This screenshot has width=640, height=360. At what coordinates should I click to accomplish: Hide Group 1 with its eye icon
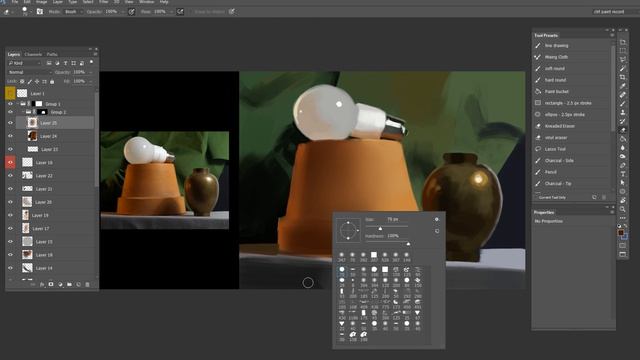(x=11, y=104)
